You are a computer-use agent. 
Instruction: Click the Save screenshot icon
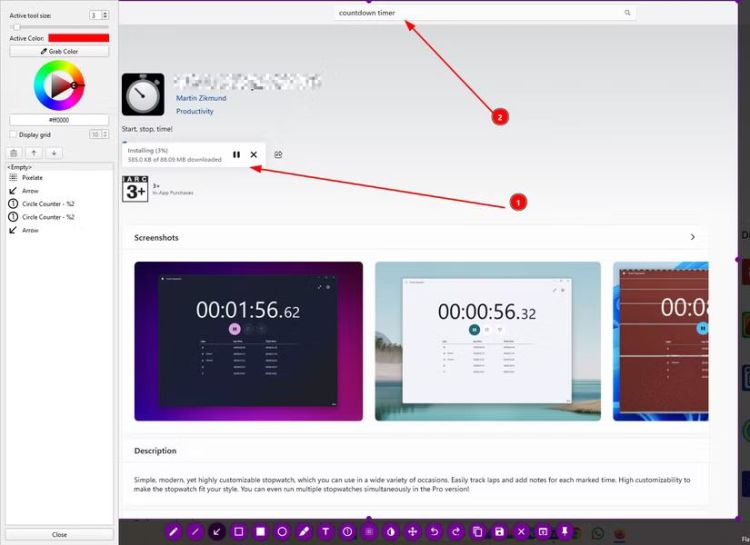(499, 531)
